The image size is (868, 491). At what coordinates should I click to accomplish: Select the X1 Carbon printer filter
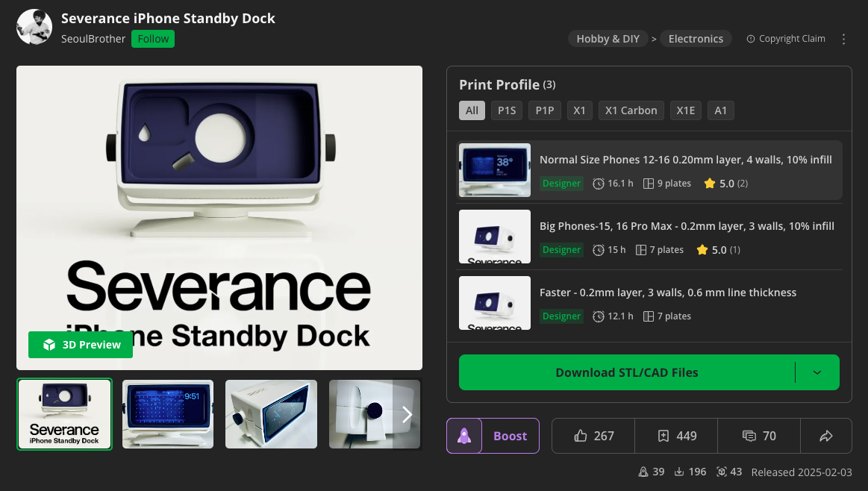click(x=631, y=110)
